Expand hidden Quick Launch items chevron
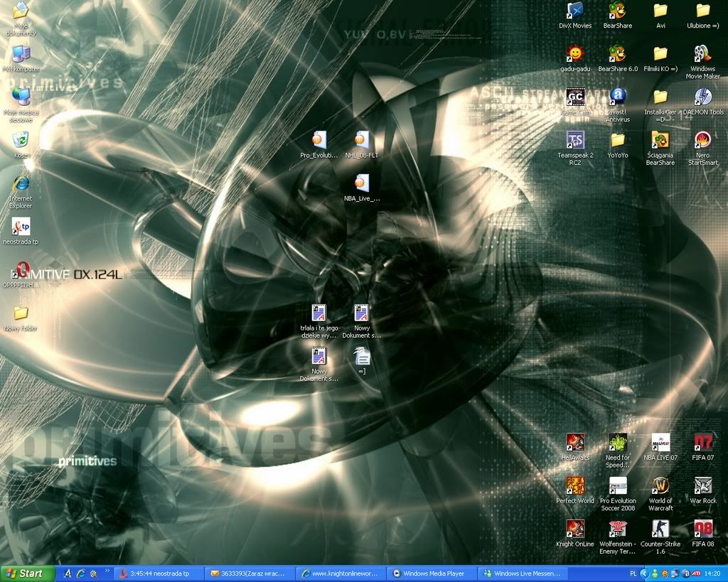 (x=107, y=571)
